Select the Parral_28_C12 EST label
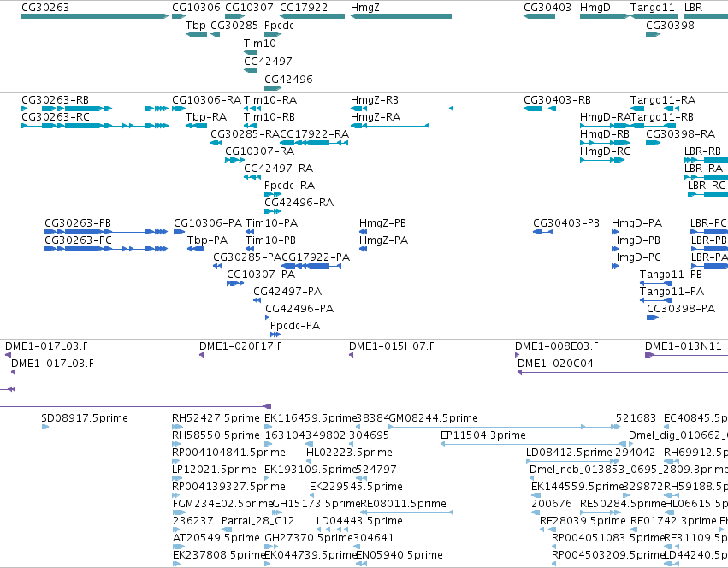Screen dimensions: 728x568 (x=257, y=521)
